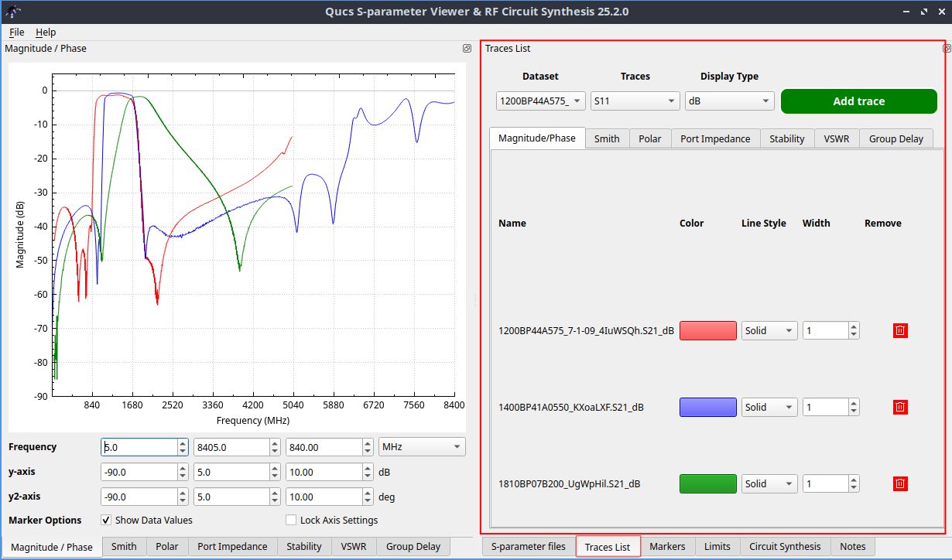Click the Qucs application icon in title bar
Image resolution: width=952 pixels, height=560 pixels.
[x=13, y=11]
